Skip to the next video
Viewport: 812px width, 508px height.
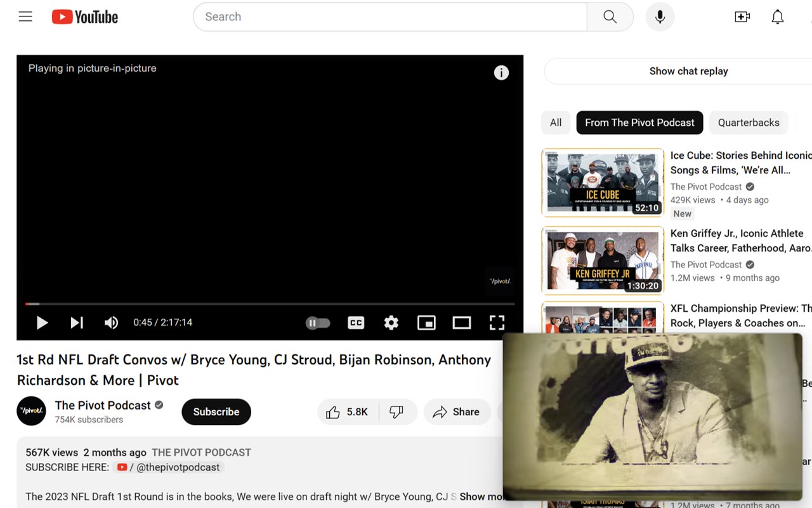(x=77, y=323)
